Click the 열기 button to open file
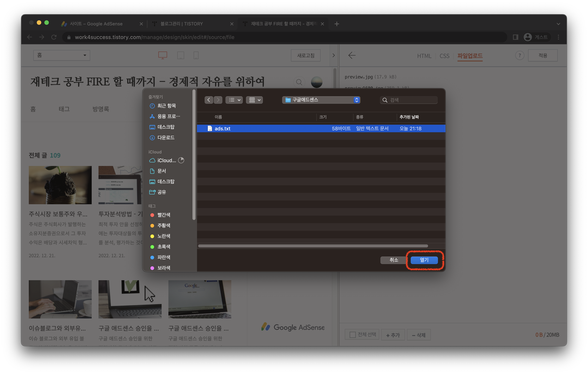The image size is (588, 374). click(x=424, y=260)
